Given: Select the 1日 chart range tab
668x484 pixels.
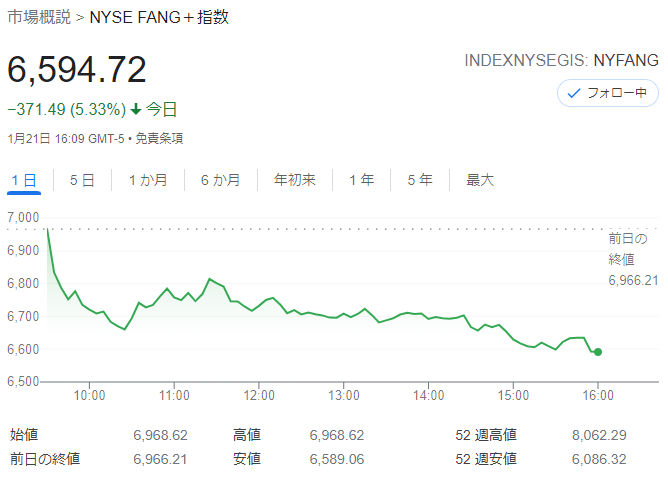Looking at the screenshot, I should point(24,181).
